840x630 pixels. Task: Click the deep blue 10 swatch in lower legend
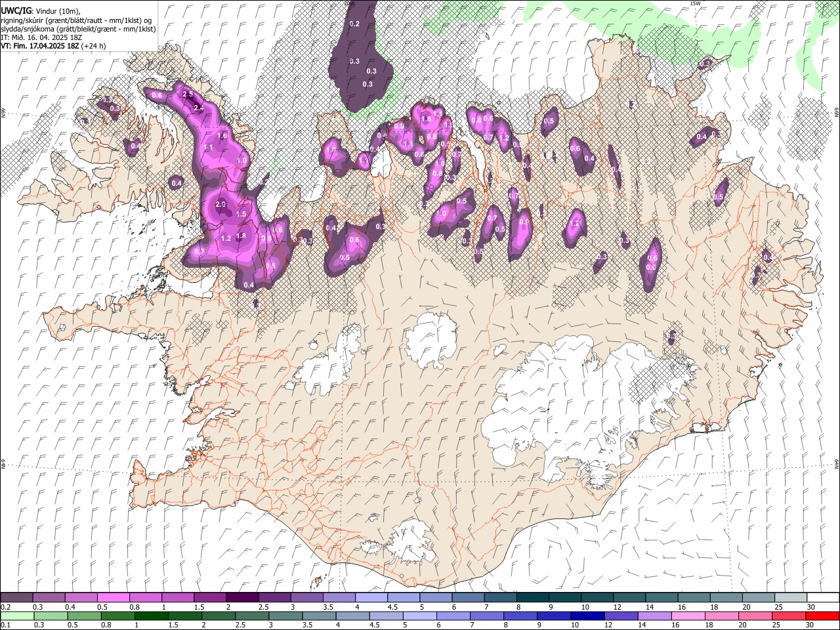tap(587, 616)
